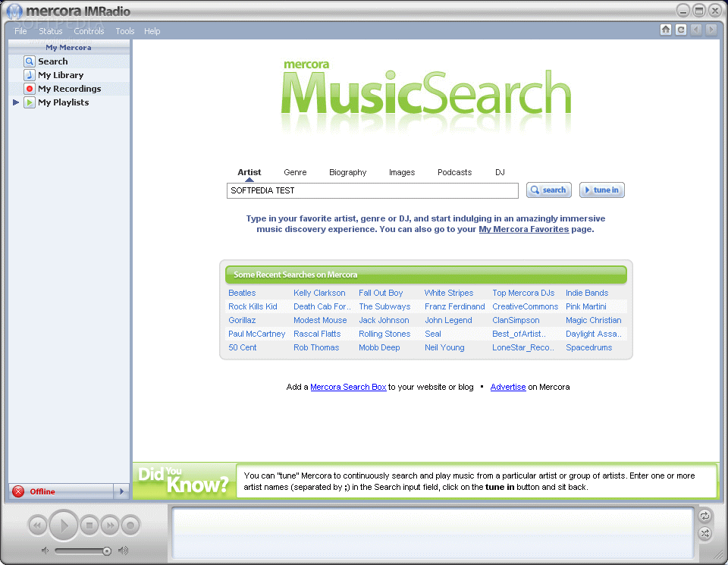Screen dimensions: 728x565
Task: Click the Refresh icon in top toolbar
Action: tap(681, 30)
